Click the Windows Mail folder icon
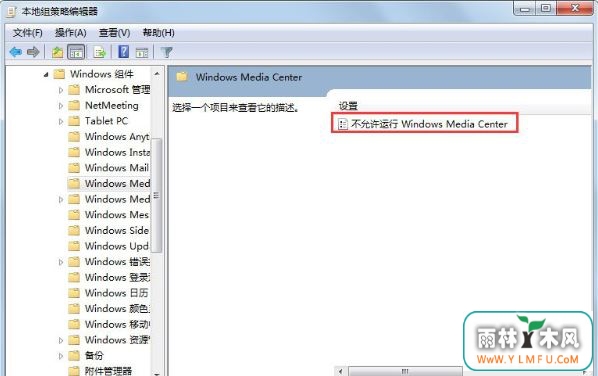Viewport: 598px width, 376px height. [74, 168]
